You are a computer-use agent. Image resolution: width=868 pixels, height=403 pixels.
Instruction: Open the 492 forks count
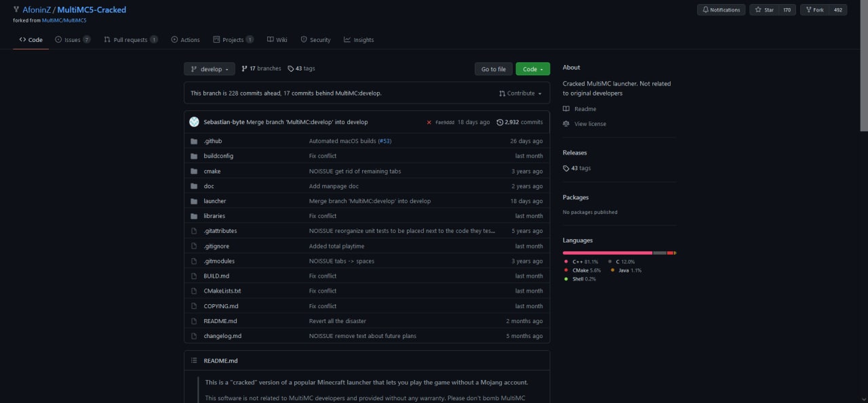coord(837,10)
